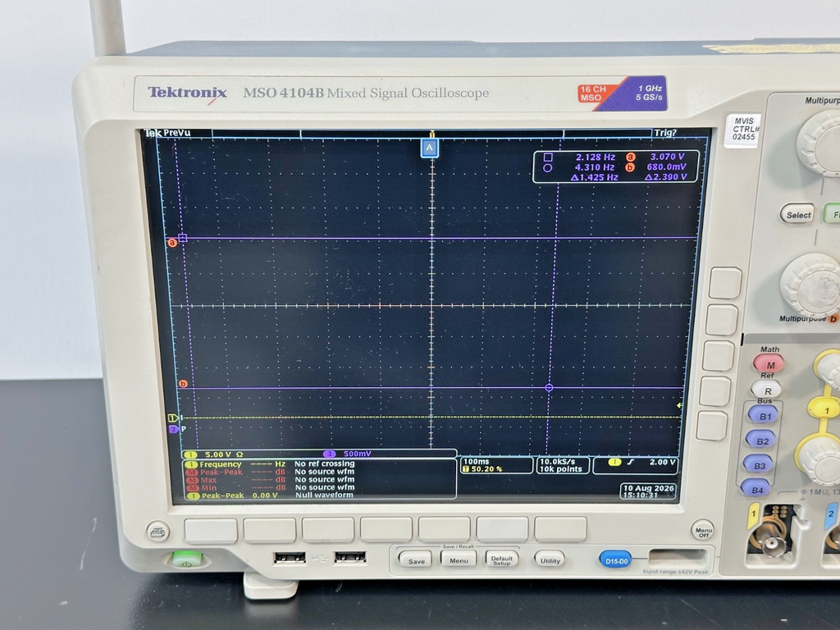This screenshot has height=630, width=840.
Task: Toggle the Math M button
Action: click(x=769, y=364)
